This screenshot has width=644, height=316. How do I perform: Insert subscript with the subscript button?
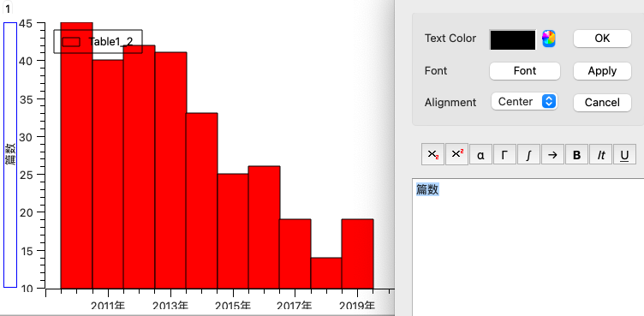tap(432, 154)
